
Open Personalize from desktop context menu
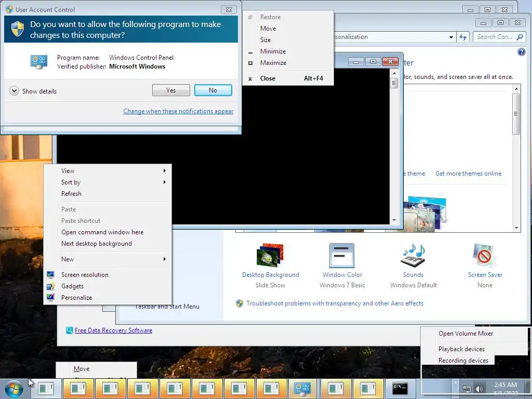click(108, 298)
